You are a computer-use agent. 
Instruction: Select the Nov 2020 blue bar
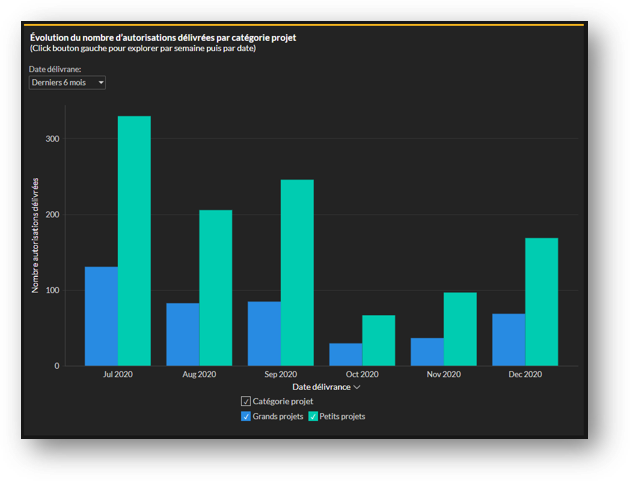tap(427, 352)
